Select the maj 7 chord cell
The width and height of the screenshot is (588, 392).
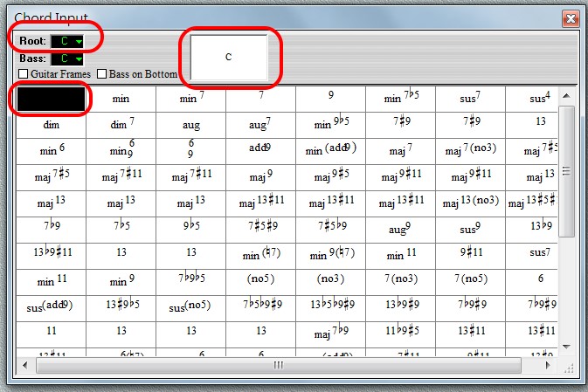(401, 151)
